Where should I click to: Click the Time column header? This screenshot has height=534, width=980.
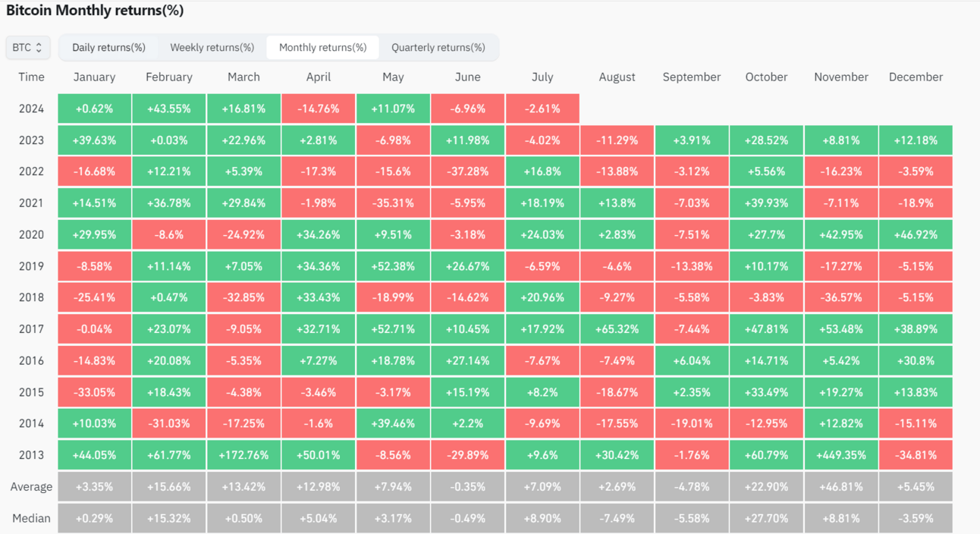31,77
